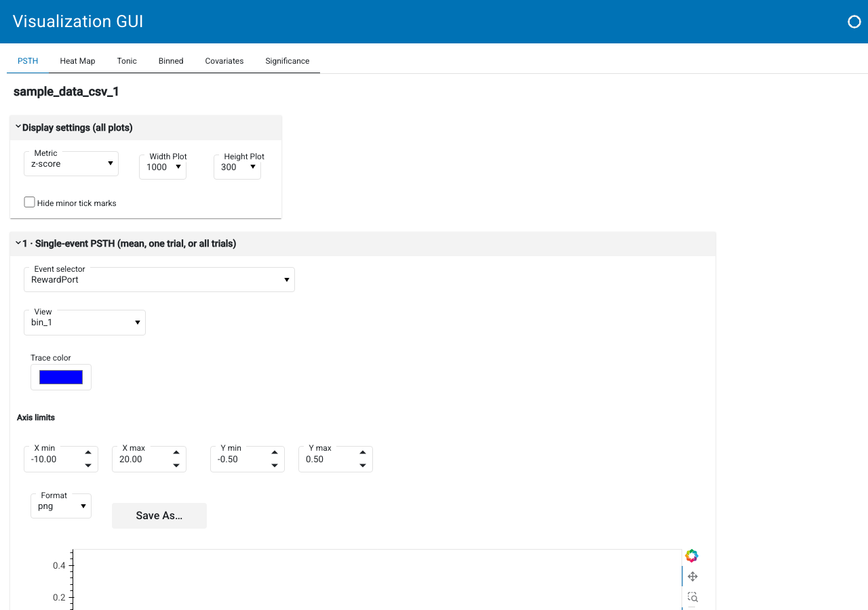Select the Pan tool icon
Viewport: 868px width, 610px height.
(692, 577)
